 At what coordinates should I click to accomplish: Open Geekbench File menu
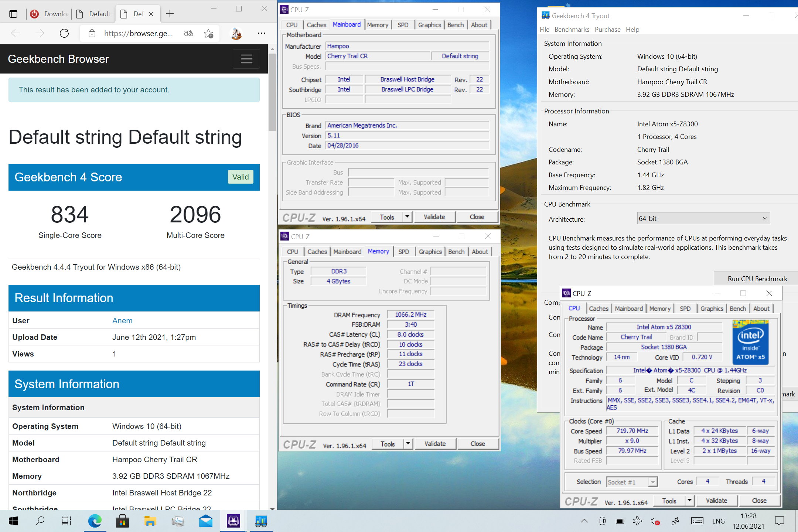click(545, 30)
